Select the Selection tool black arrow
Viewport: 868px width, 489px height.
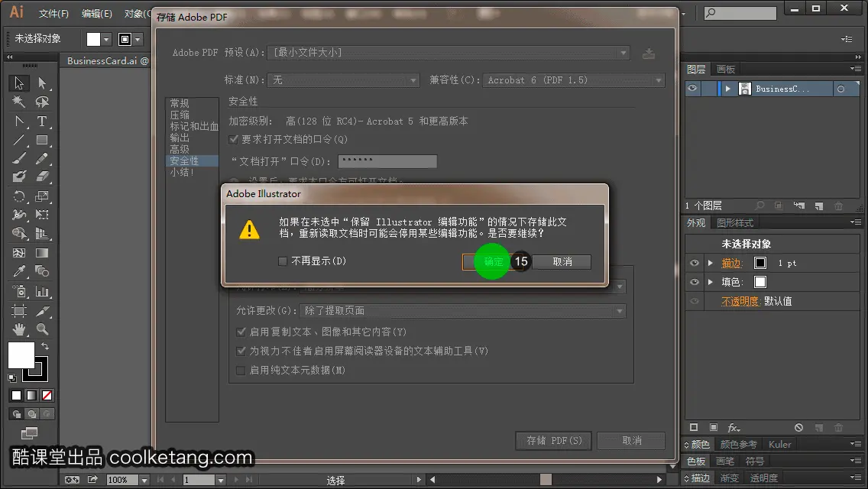coord(19,83)
